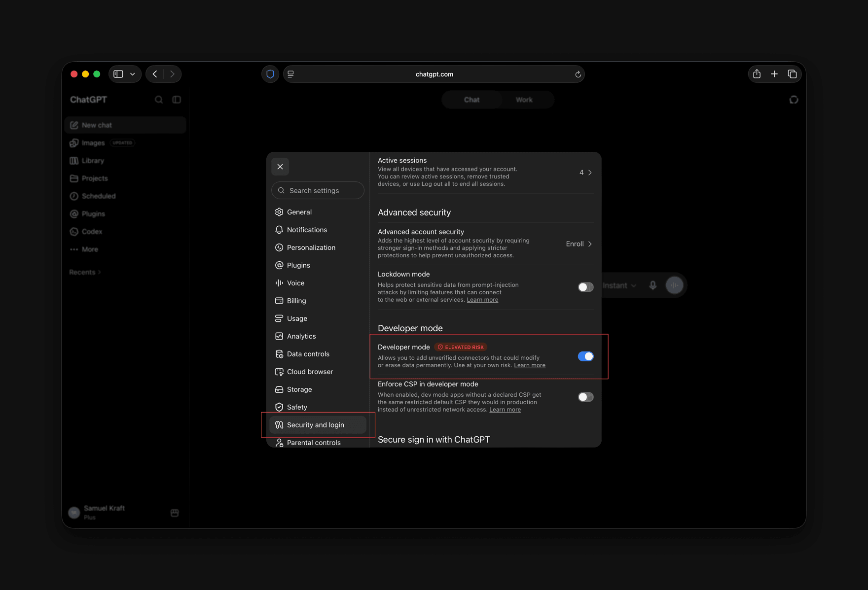The height and width of the screenshot is (590, 868).
Task: Click the reader page icon in address bar
Action: click(291, 74)
